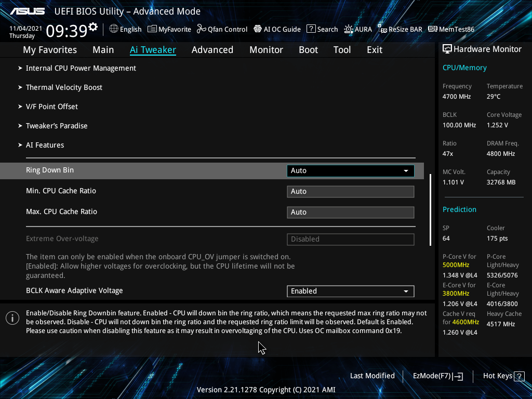Image resolution: width=532 pixels, height=399 pixels.
Task: Click the 175 pts cooler score
Action: pos(497,238)
